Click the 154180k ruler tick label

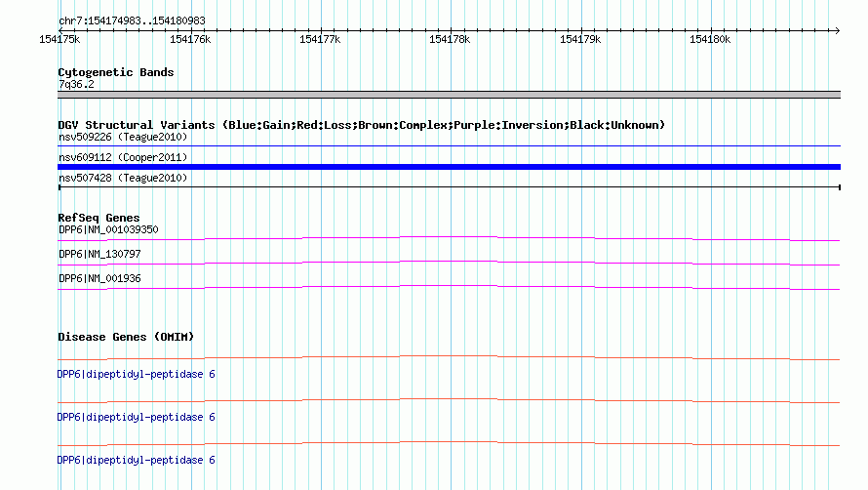[x=710, y=39]
